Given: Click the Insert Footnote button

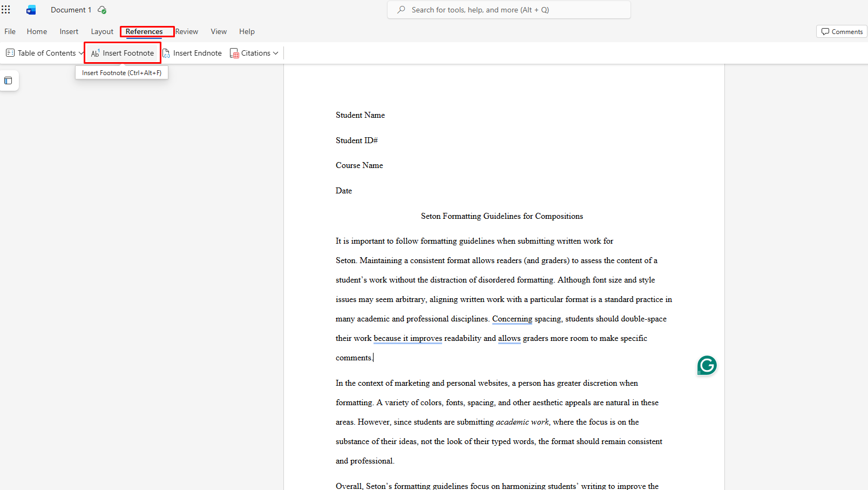Looking at the screenshot, I should [x=123, y=53].
